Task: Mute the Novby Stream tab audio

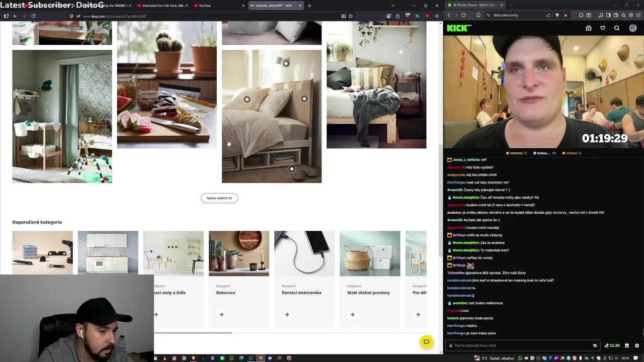Action: (x=454, y=5)
